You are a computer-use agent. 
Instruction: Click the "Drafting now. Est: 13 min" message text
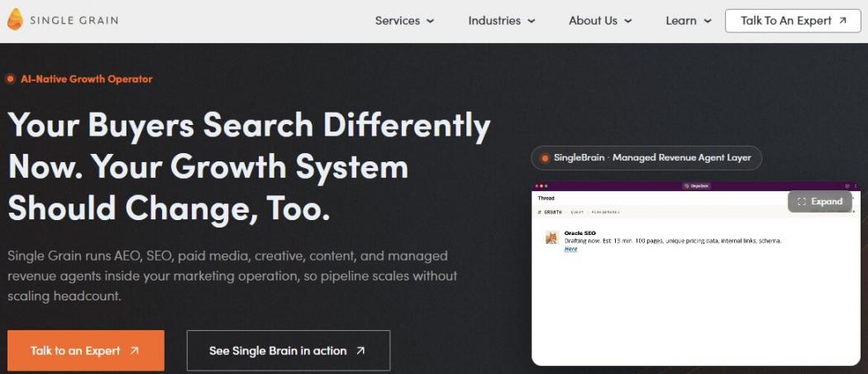pyautogui.click(x=673, y=241)
